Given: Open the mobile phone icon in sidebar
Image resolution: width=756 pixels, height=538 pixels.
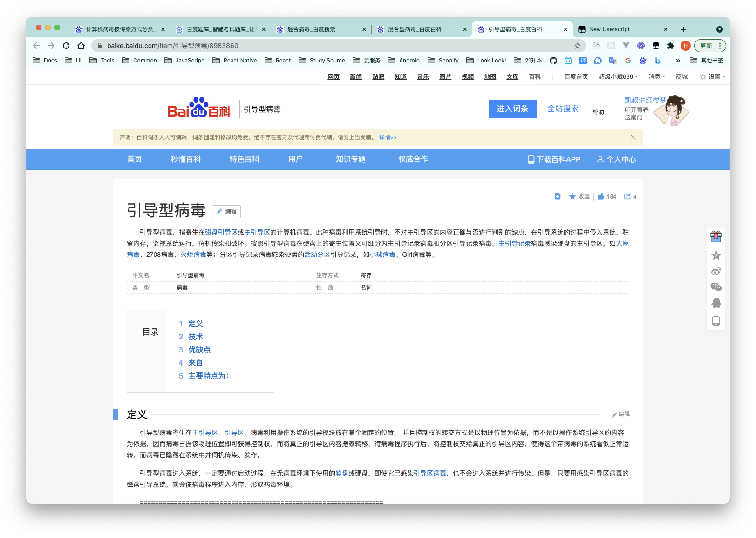Looking at the screenshot, I should (716, 321).
